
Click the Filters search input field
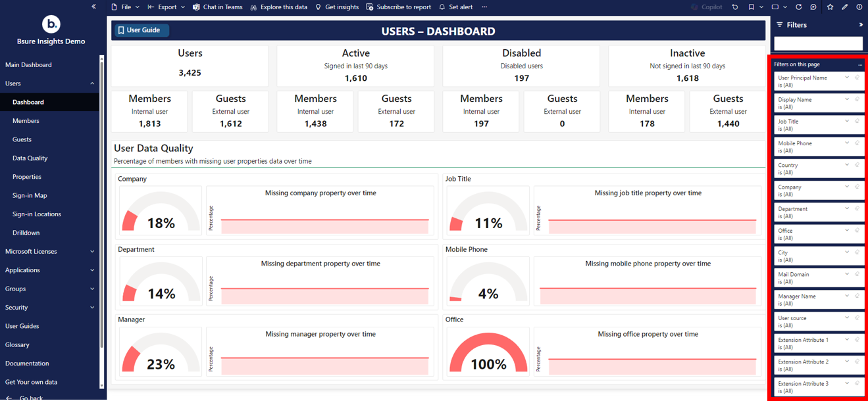(818, 43)
